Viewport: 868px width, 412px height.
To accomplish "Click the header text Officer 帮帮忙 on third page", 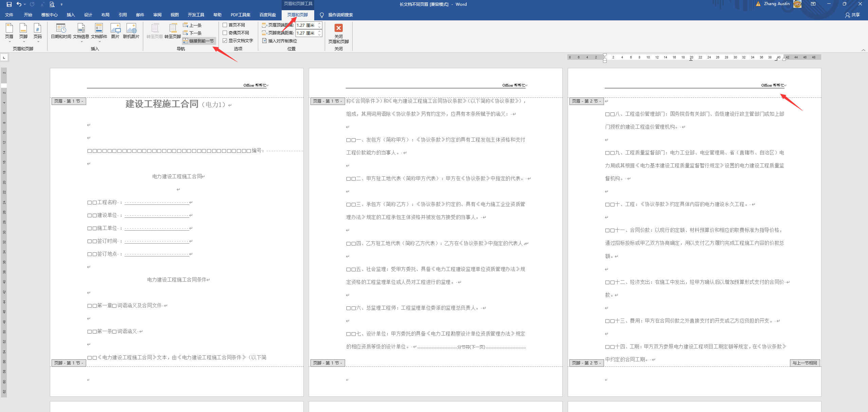I will point(773,85).
